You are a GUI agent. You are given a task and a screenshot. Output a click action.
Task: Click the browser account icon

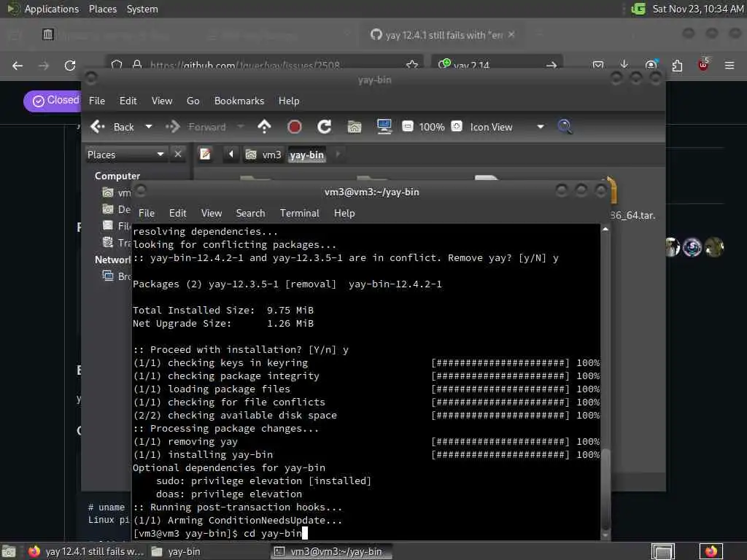click(x=651, y=65)
